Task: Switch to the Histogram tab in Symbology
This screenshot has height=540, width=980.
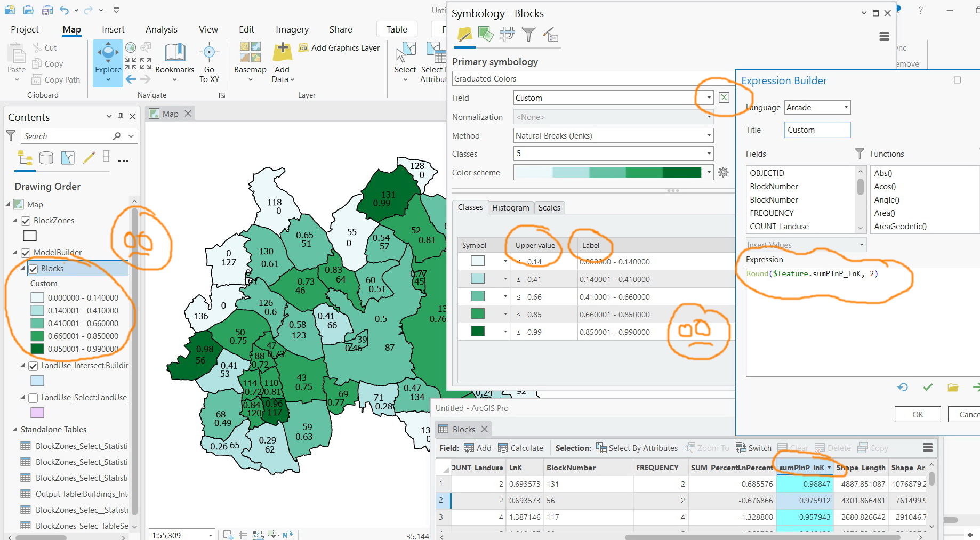Action: click(x=510, y=207)
